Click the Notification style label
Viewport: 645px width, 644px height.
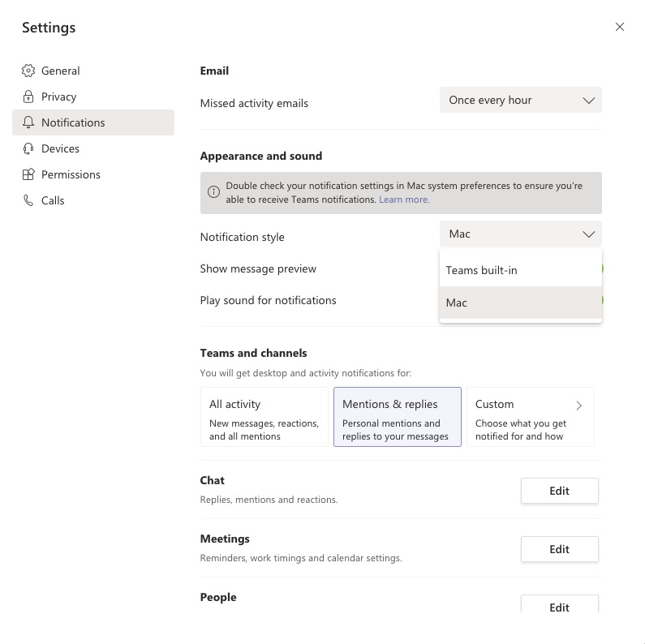tap(243, 238)
